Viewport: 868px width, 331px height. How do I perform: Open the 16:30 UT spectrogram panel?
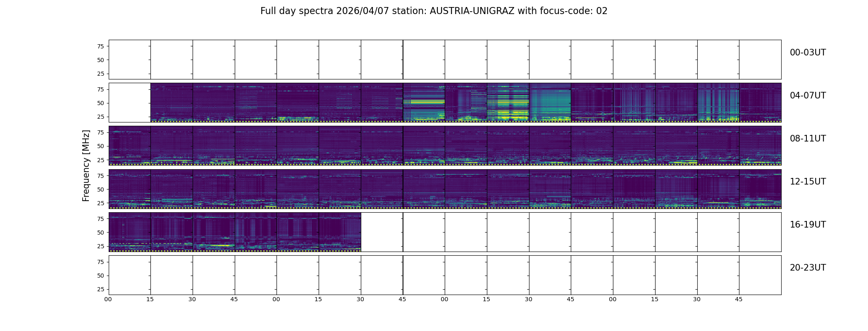click(214, 232)
